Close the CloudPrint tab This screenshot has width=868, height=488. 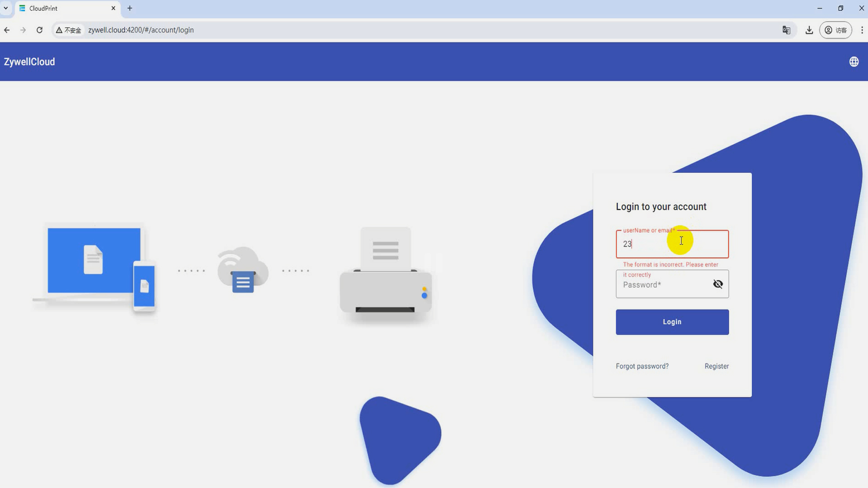(113, 8)
